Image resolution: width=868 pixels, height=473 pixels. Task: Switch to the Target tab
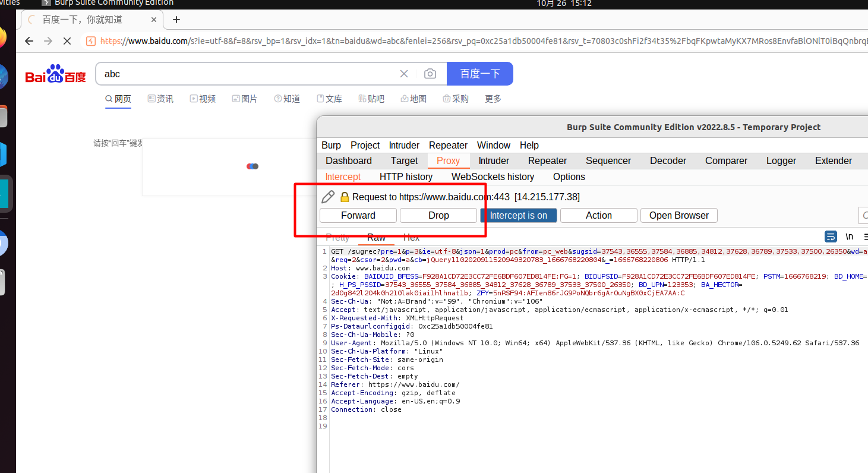(x=405, y=160)
